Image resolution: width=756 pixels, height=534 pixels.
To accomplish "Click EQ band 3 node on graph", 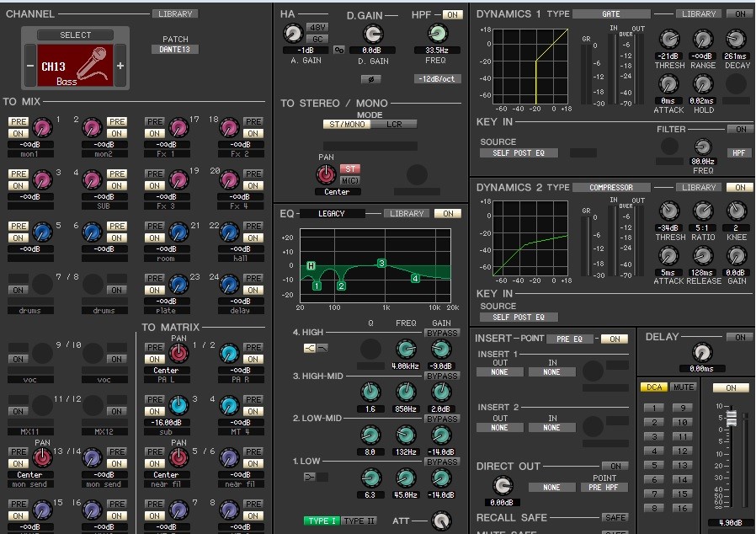I will (381, 263).
